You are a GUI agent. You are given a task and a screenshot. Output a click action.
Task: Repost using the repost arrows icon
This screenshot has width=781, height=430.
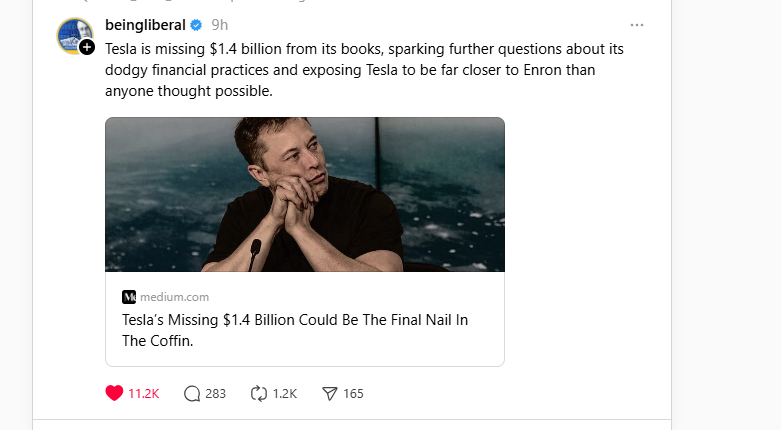click(259, 393)
